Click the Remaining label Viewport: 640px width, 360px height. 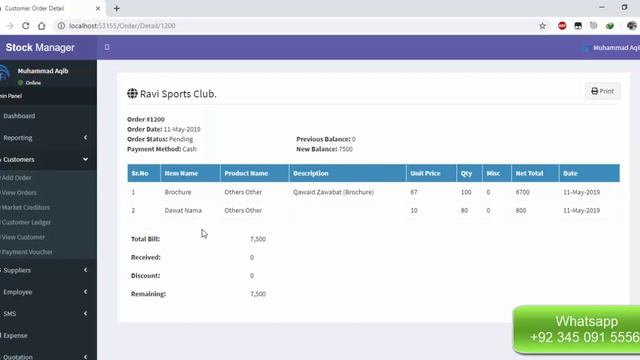coord(148,294)
